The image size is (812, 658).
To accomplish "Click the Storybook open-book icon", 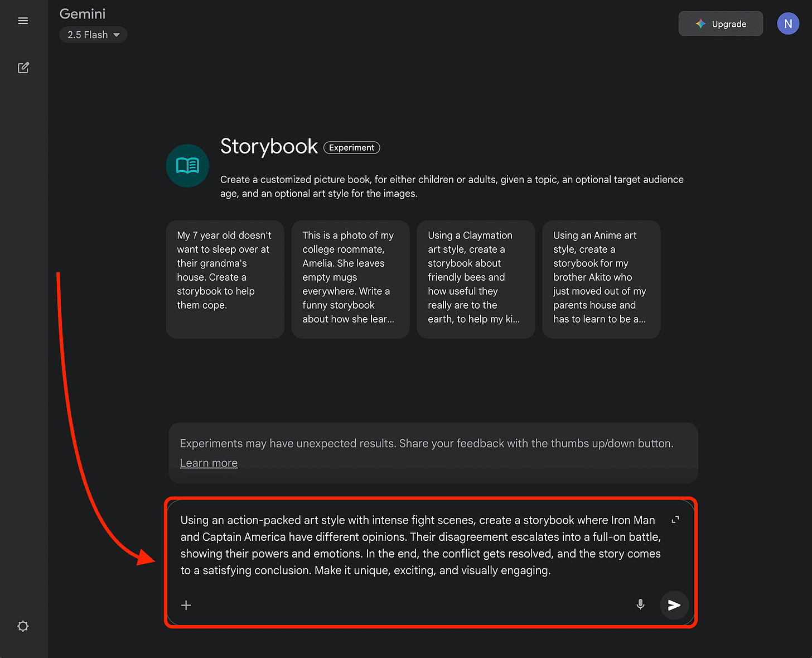I will 187,166.
